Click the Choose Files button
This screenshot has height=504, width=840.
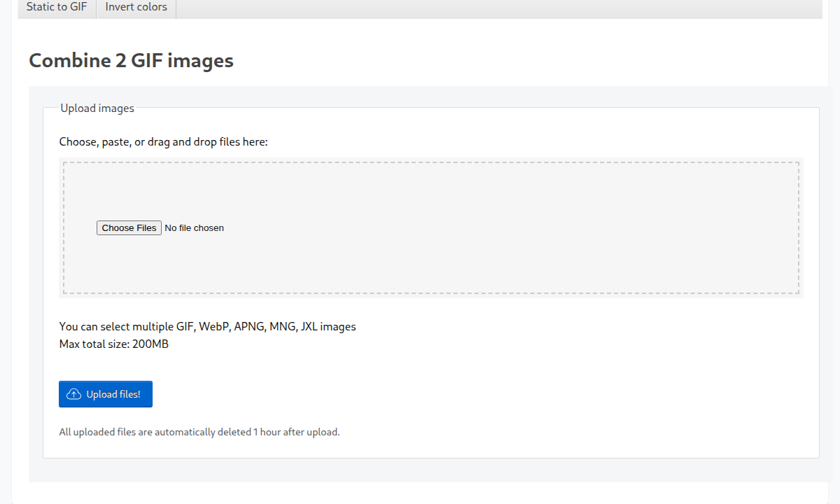(129, 227)
